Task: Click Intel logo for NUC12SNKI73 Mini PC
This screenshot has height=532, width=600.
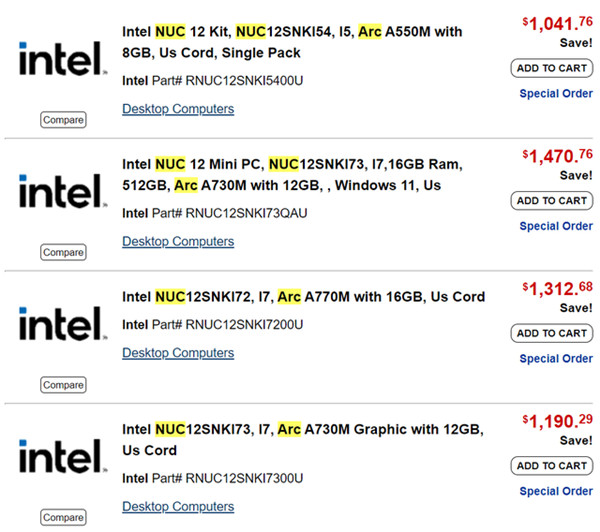Action: pos(62,190)
